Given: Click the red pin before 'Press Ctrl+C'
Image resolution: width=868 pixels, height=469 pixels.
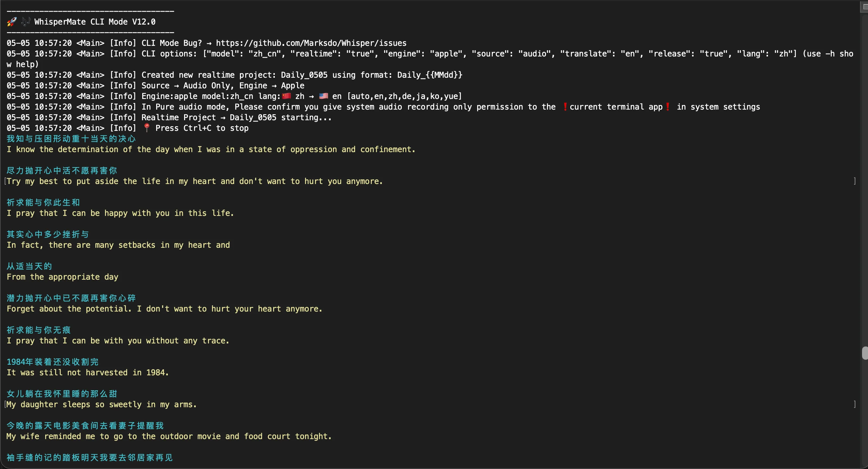Looking at the screenshot, I should point(147,128).
